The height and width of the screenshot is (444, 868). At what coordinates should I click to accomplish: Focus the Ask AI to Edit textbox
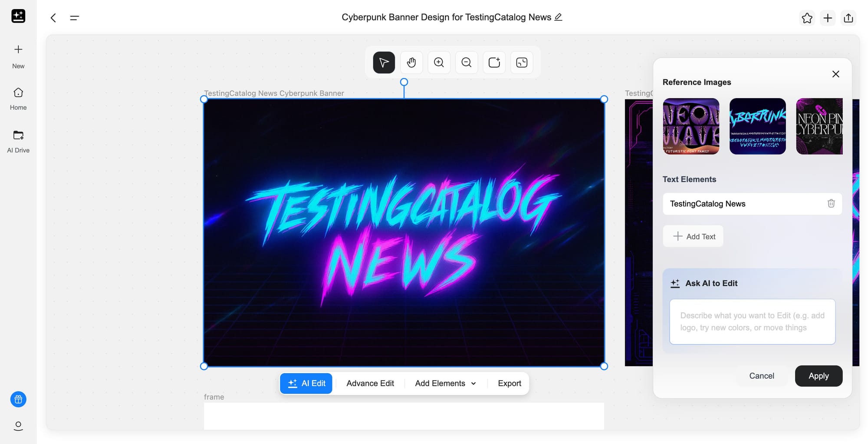click(x=752, y=321)
